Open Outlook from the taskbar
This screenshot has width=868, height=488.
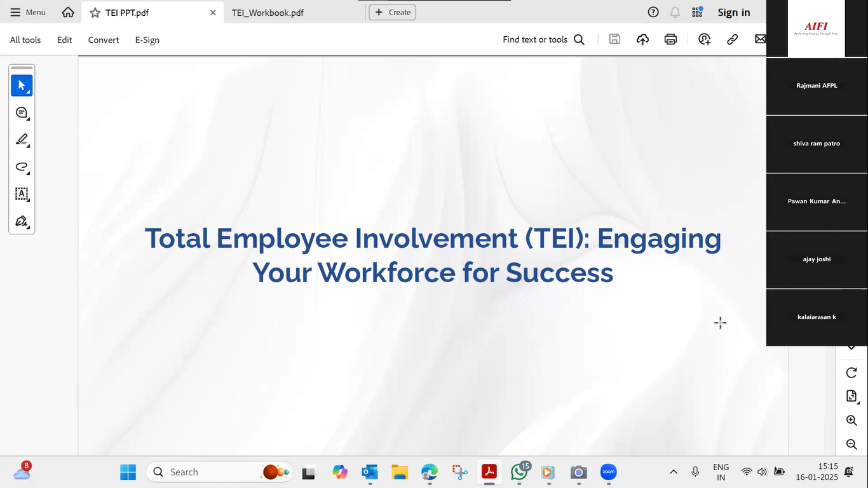[370, 472]
